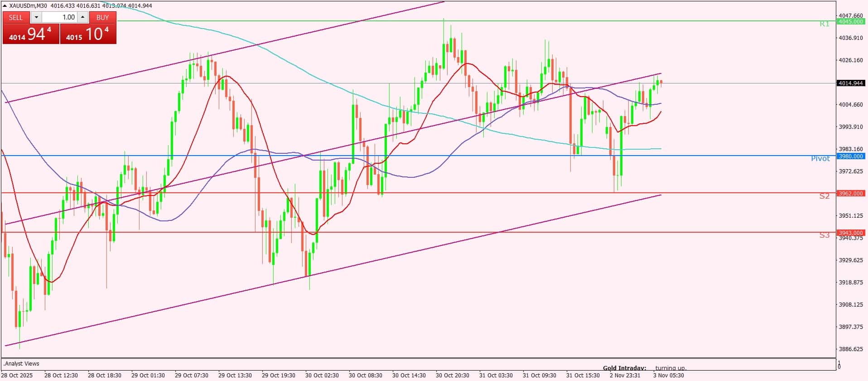The image size is (868, 381).
Task: Click the 3 Nov 05:30 time label
Action: pyautogui.click(x=668, y=375)
